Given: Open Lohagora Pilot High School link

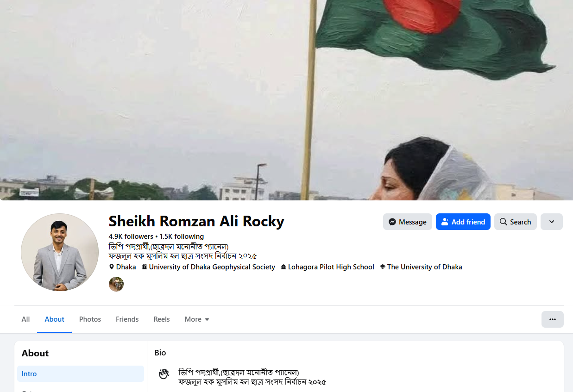Looking at the screenshot, I should click(331, 267).
